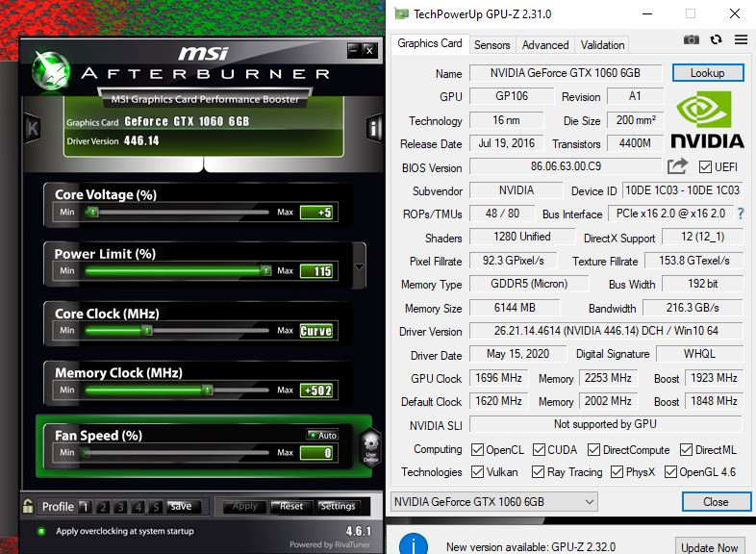
Task: Toggle the fan speed Auto button
Action: coord(322,435)
